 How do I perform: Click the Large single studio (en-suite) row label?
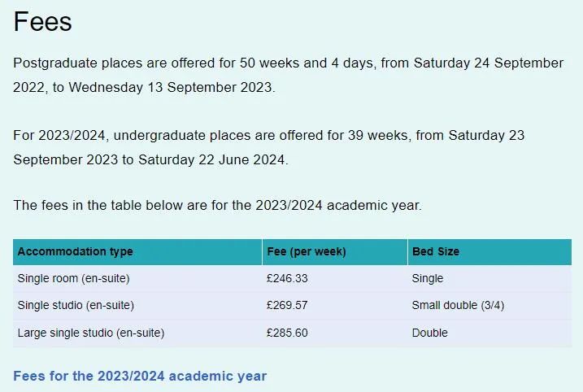click(x=91, y=333)
